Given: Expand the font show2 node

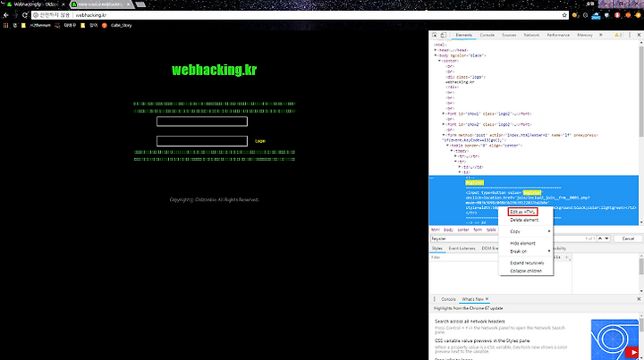Looking at the screenshot, I should [x=444, y=124].
